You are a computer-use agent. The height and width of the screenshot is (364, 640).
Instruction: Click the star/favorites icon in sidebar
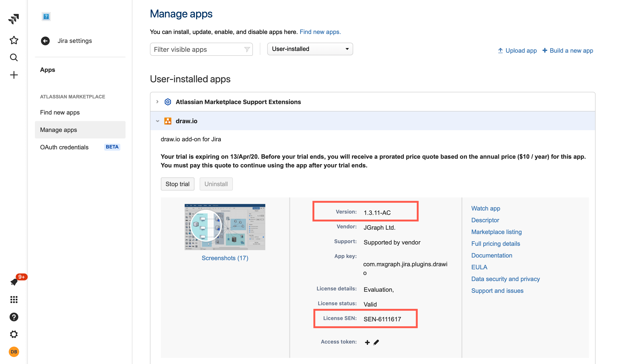[14, 40]
